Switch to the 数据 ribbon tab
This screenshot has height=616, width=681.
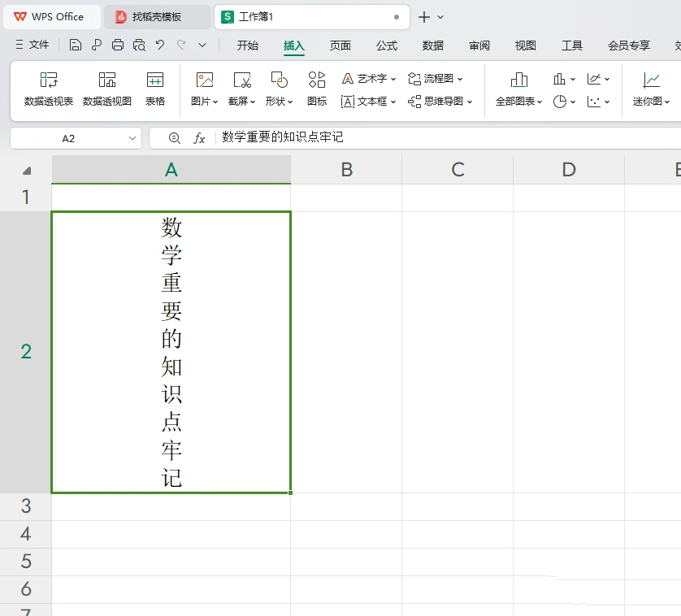point(433,46)
